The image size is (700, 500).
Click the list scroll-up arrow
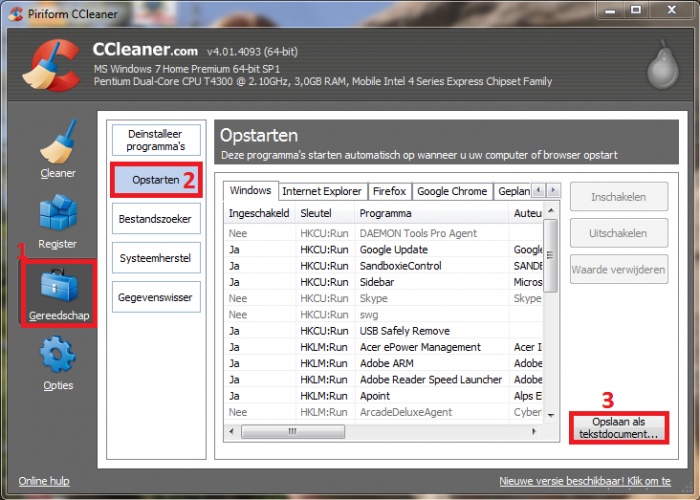[551, 210]
